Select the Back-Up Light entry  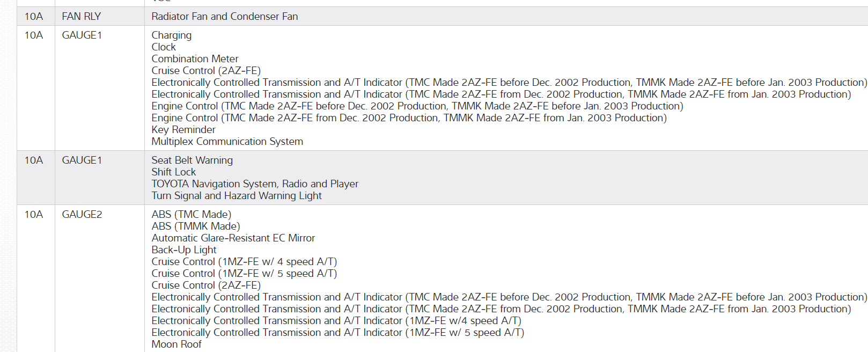tap(184, 250)
